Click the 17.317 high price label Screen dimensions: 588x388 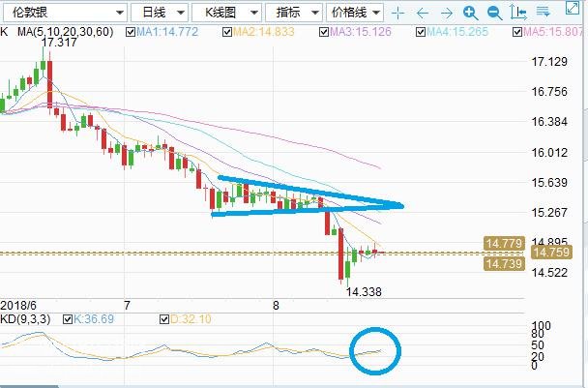(x=59, y=43)
